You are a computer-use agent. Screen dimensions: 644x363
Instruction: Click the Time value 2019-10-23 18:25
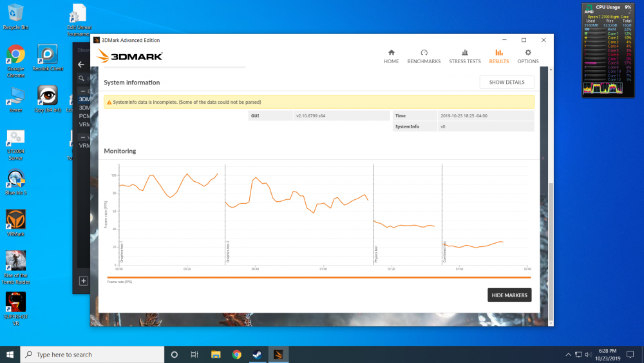coord(464,116)
